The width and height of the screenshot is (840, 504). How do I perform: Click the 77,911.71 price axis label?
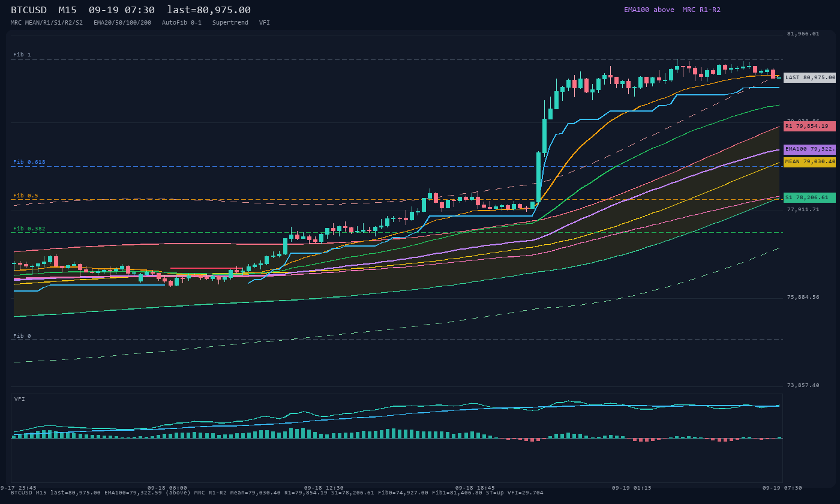[803, 209]
